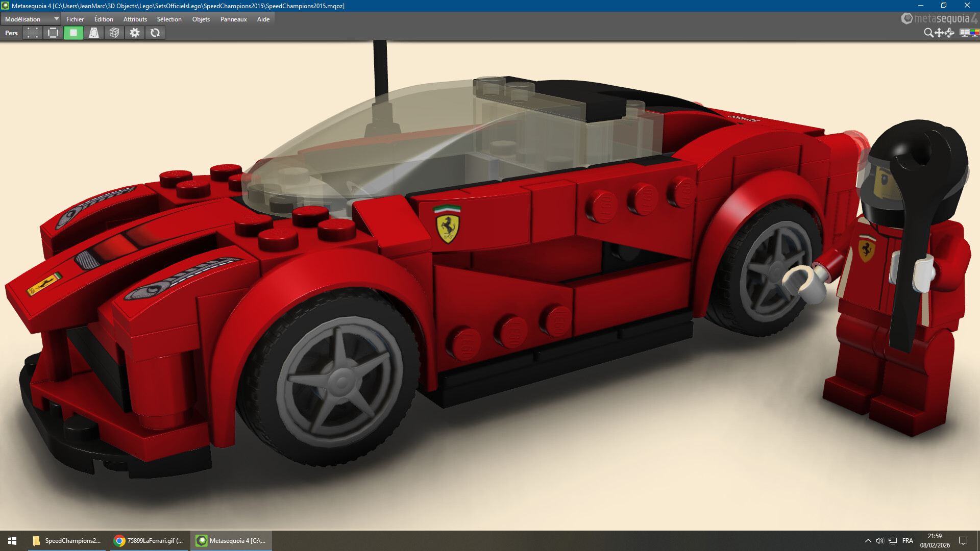The height and width of the screenshot is (551, 980).
Task: Open the SpeedChampions2 folder taskbar button
Action: (x=67, y=541)
